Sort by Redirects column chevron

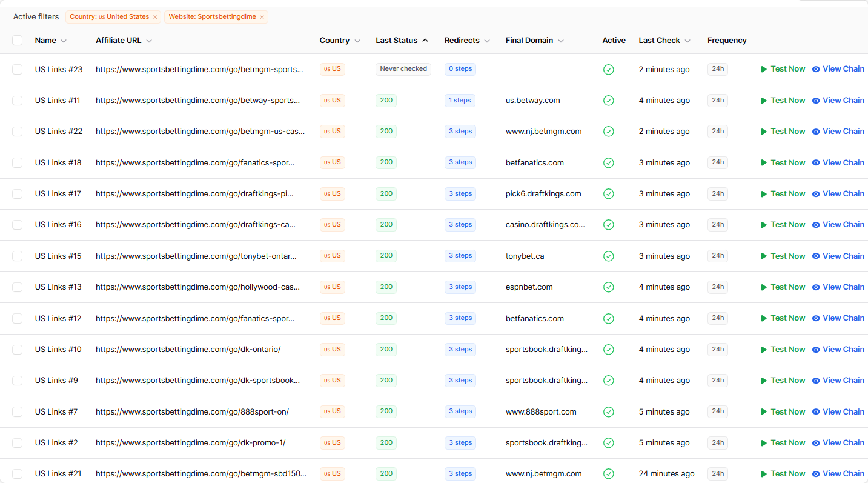pos(487,41)
